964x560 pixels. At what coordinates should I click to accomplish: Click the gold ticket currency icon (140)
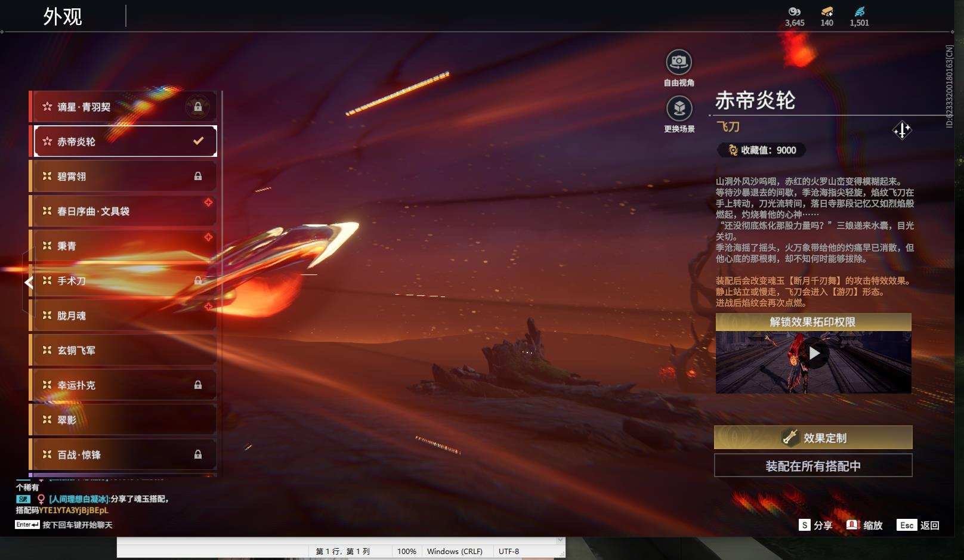click(x=827, y=11)
